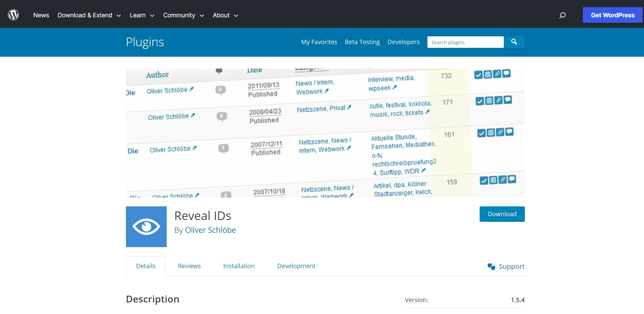Screen dimensions: 644x314
Task: Expand the About dropdown menu
Action: 226,15
